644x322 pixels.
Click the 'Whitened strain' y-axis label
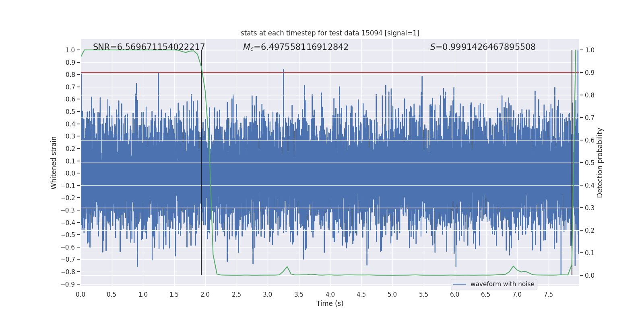pyautogui.click(x=54, y=163)
